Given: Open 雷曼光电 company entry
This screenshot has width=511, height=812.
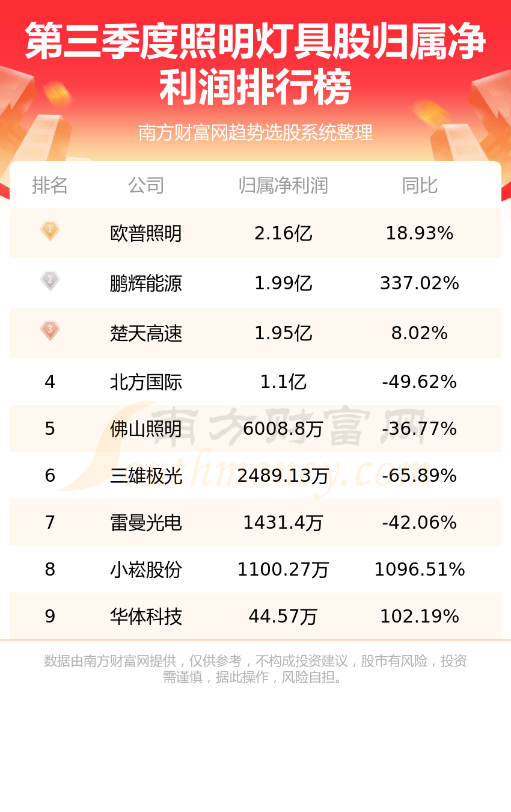Looking at the screenshot, I should click(x=146, y=523).
